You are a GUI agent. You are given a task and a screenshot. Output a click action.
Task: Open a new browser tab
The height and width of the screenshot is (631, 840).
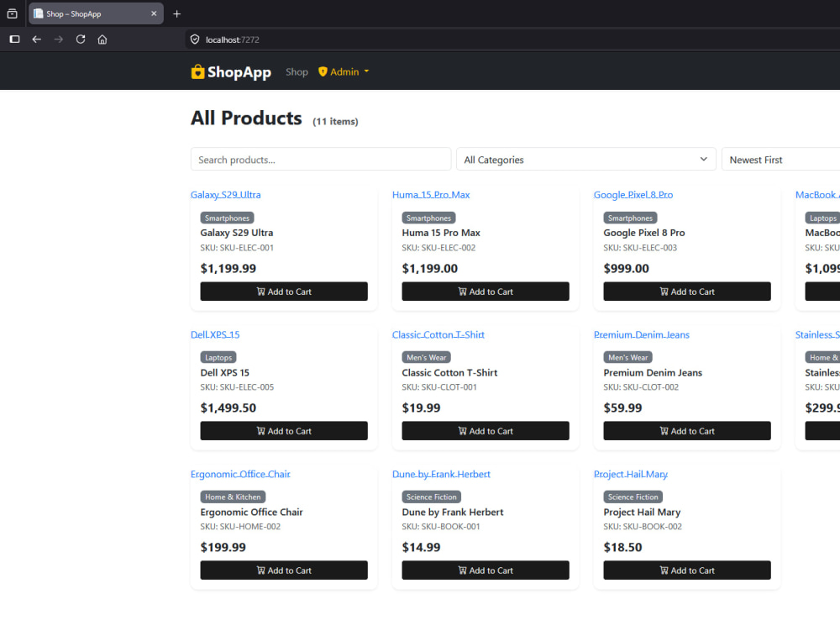point(176,14)
